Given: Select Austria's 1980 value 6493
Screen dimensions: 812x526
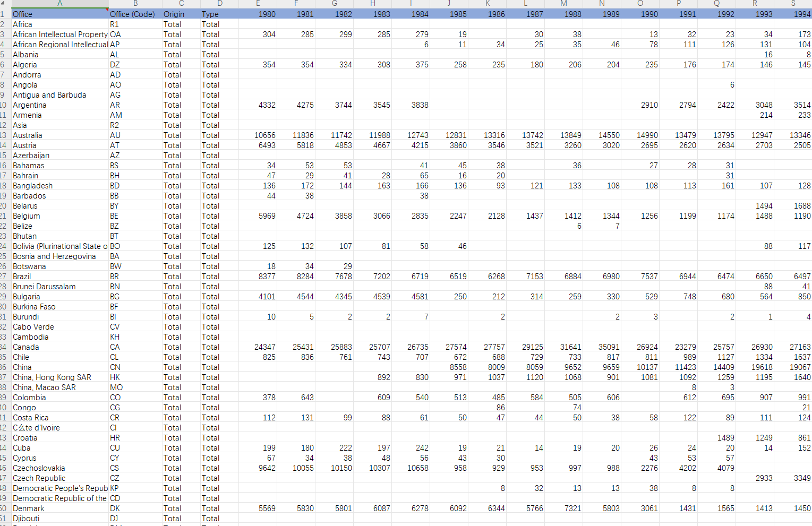Looking at the screenshot, I should pyautogui.click(x=258, y=145).
